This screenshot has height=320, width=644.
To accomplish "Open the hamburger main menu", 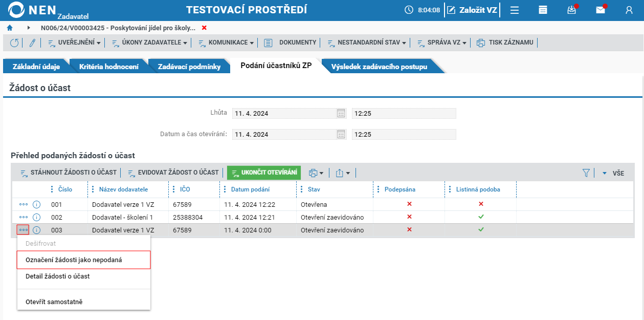I will pyautogui.click(x=515, y=10).
